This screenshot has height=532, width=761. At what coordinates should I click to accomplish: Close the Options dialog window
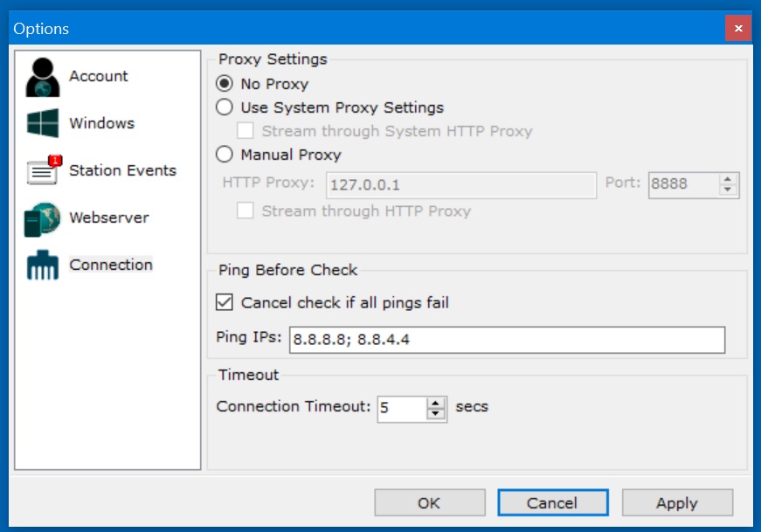(x=738, y=29)
